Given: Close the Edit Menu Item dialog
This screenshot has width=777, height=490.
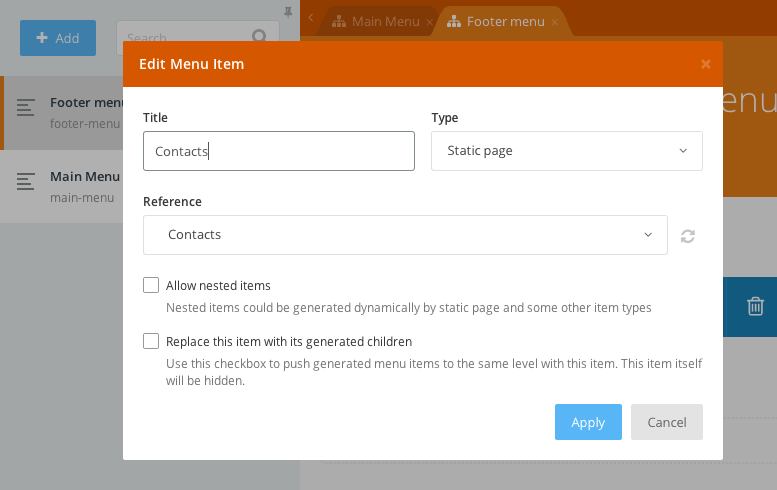Looking at the screenshot, I should tap(706, 64).
